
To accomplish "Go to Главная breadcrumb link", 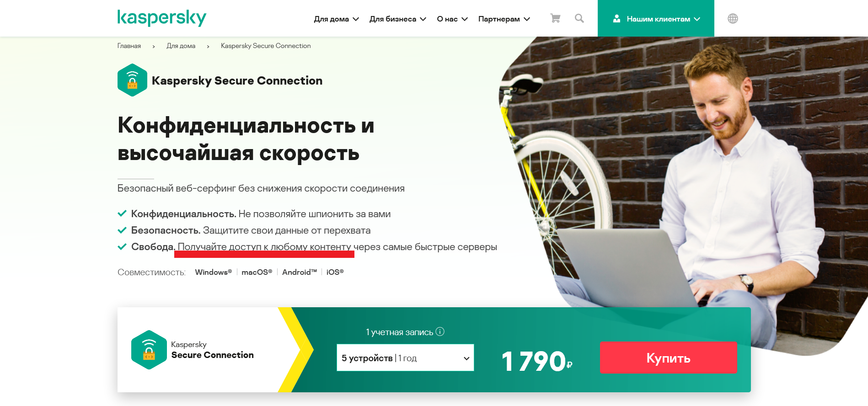I will [x=129, y=46].
